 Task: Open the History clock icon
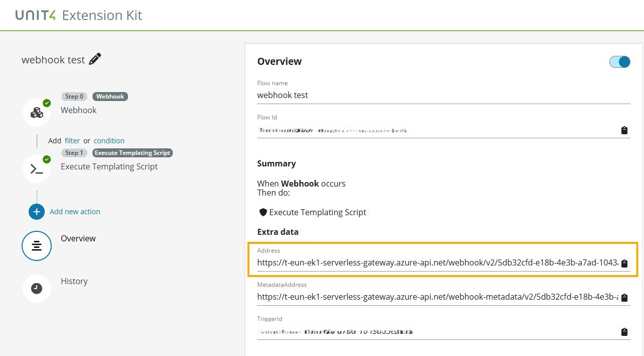[36, 288]
